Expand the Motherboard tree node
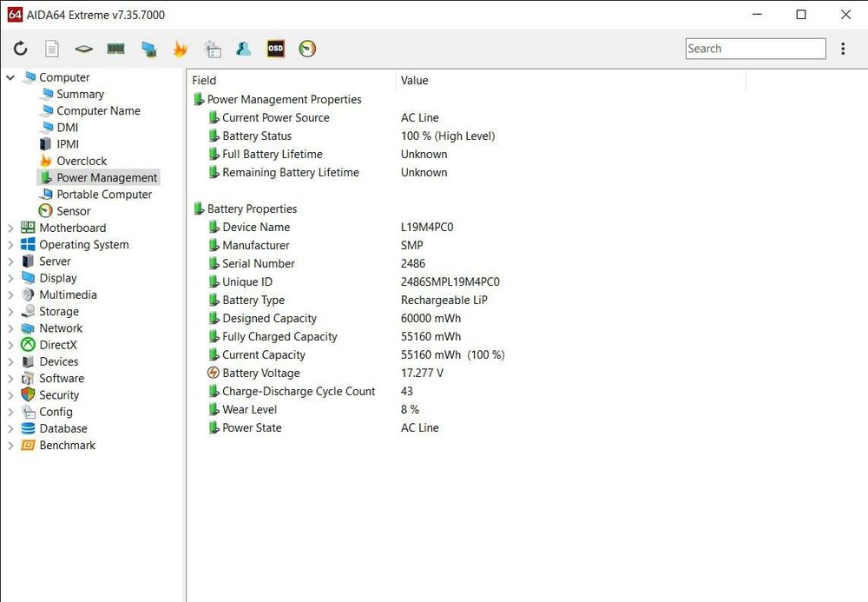The width and height of the screenshot is (868, 602). (10, 228)
